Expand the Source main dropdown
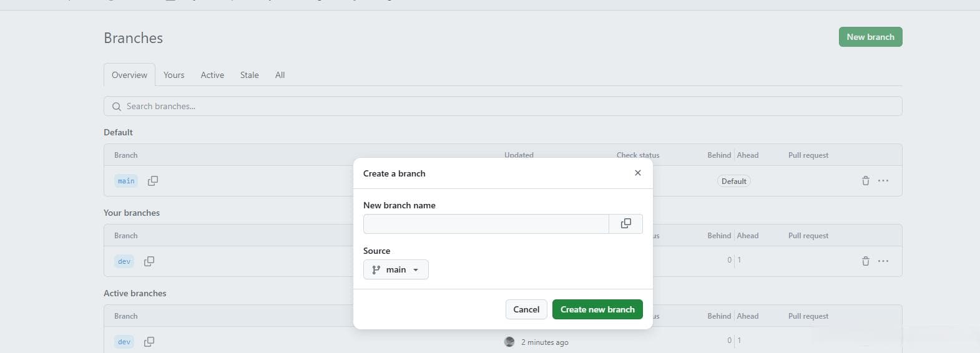Viewport: 980px width, 353px height. [x=396, y=269]
